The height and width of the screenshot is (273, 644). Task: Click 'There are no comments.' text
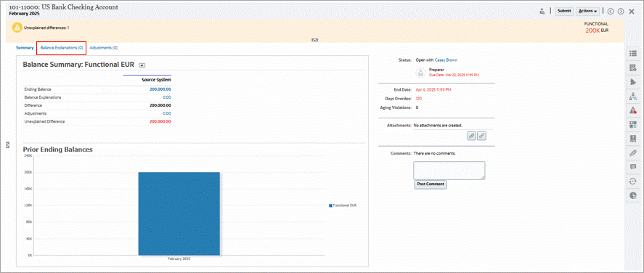coord(434,153)
